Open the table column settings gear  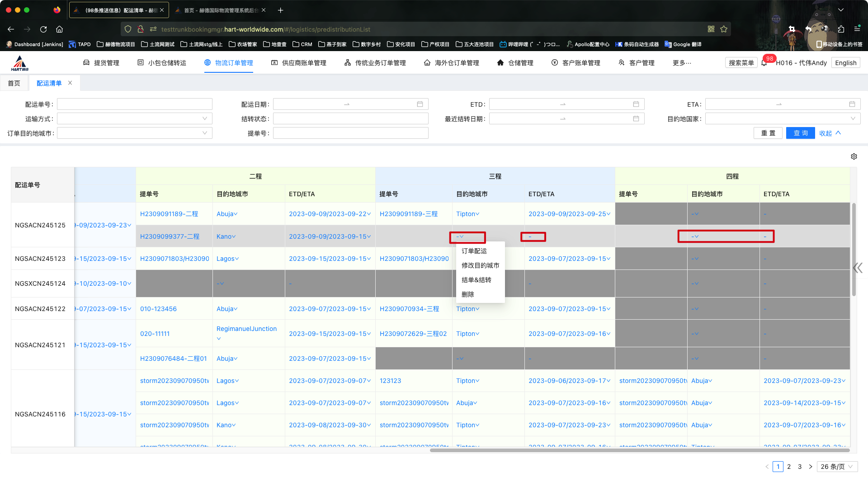(854, 156)
